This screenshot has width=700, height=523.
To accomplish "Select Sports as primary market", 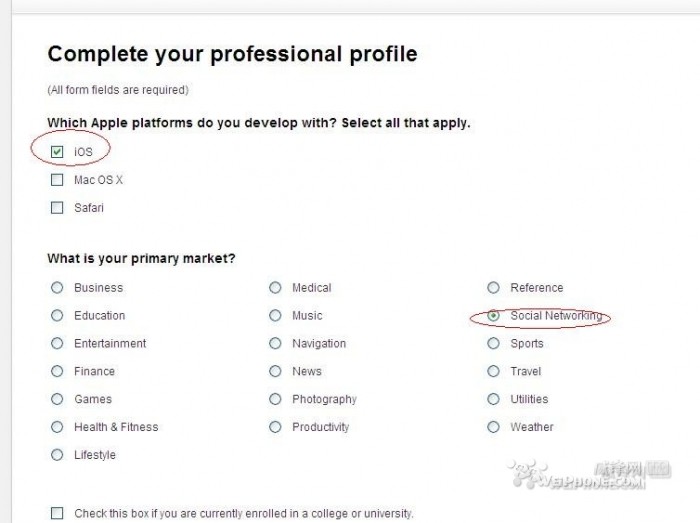I will [493, 343].
